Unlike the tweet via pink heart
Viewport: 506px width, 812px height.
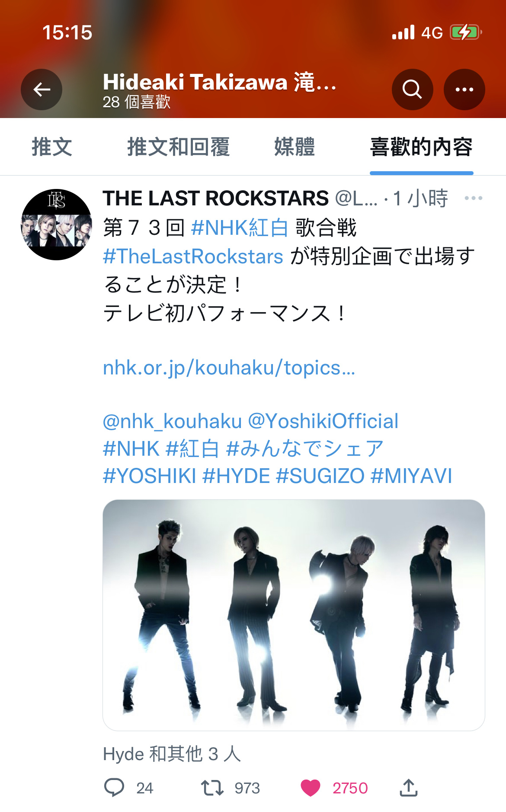311,788
